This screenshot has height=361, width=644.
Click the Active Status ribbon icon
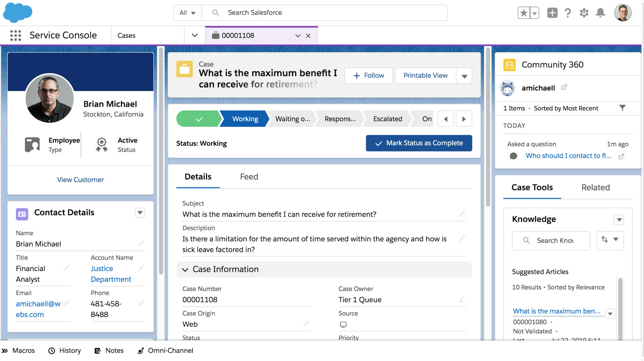(x=102, y=145)
